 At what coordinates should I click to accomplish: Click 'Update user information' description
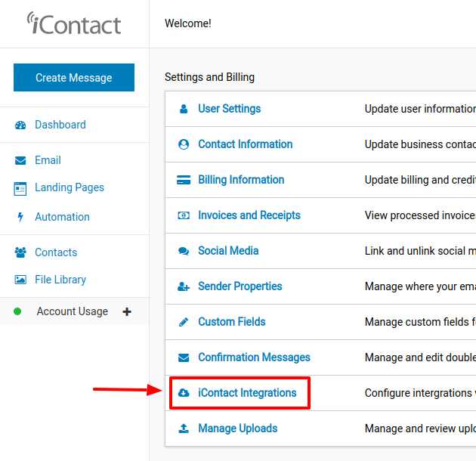tap(420, 109)
